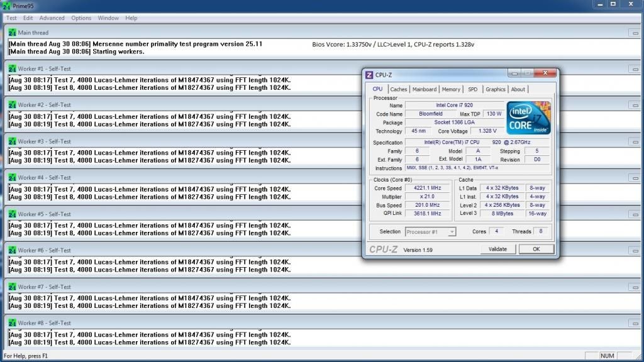Click the Code Name value Bloomfield
Viewport: 644px width, 362px height.
(x=430, y=114)
